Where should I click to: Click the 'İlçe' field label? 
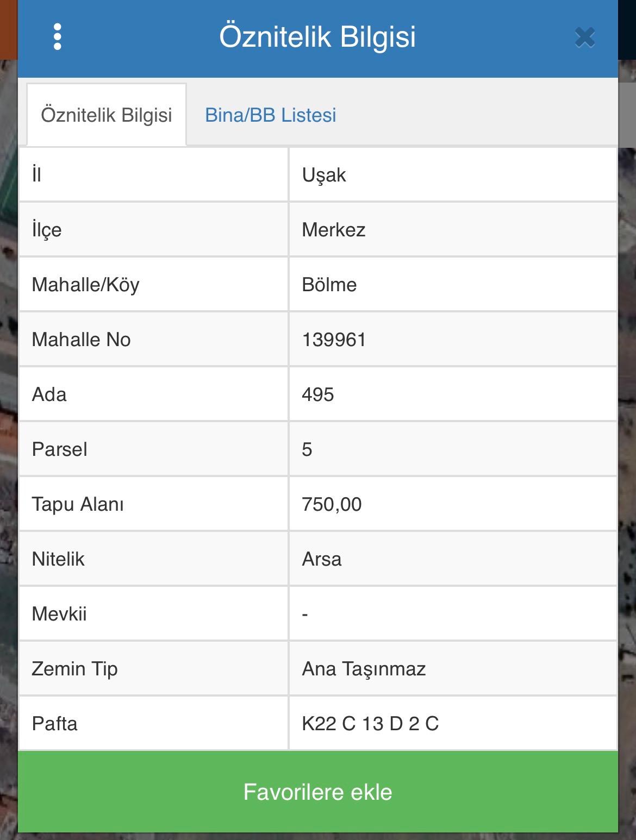47,230
